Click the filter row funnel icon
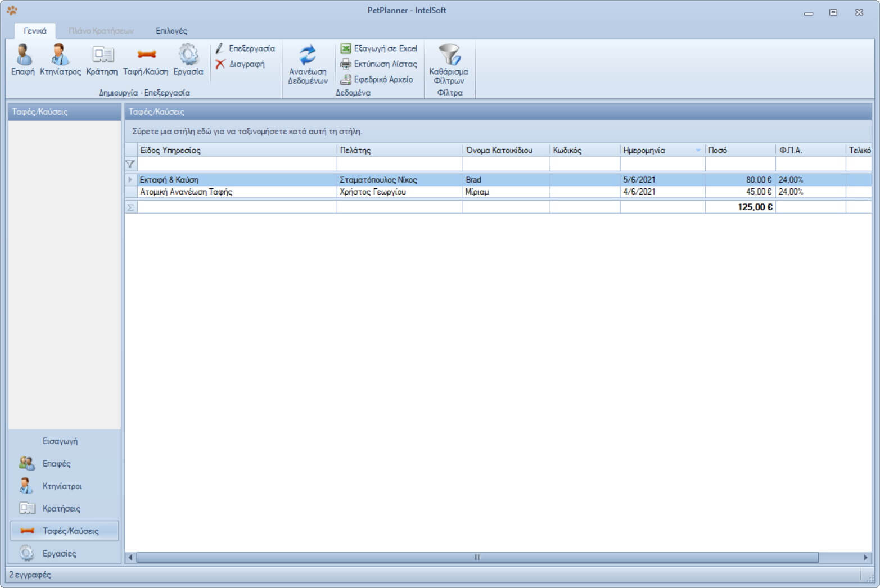This screenshot has width=880, height=588. pyautogui.click(x=130, y=164)
